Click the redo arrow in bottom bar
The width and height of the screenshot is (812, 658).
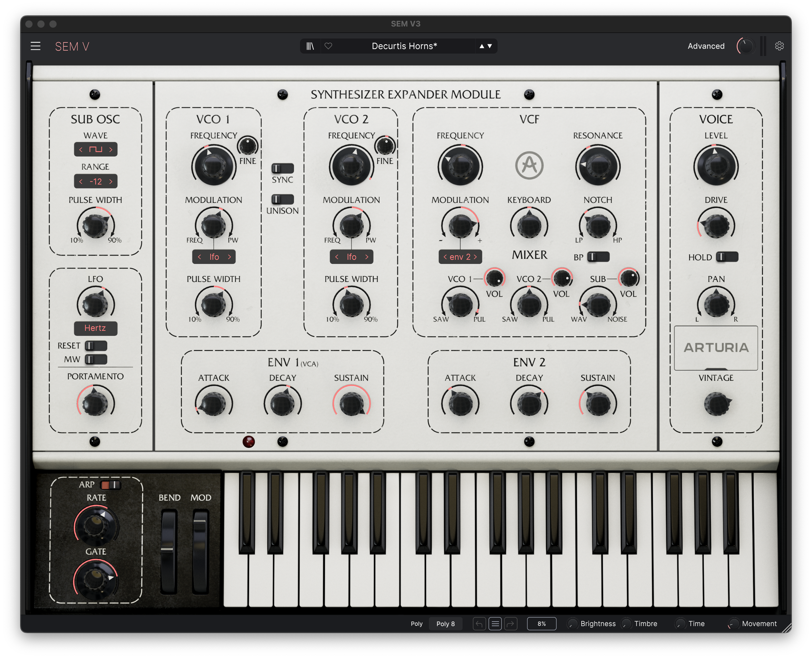511,623
